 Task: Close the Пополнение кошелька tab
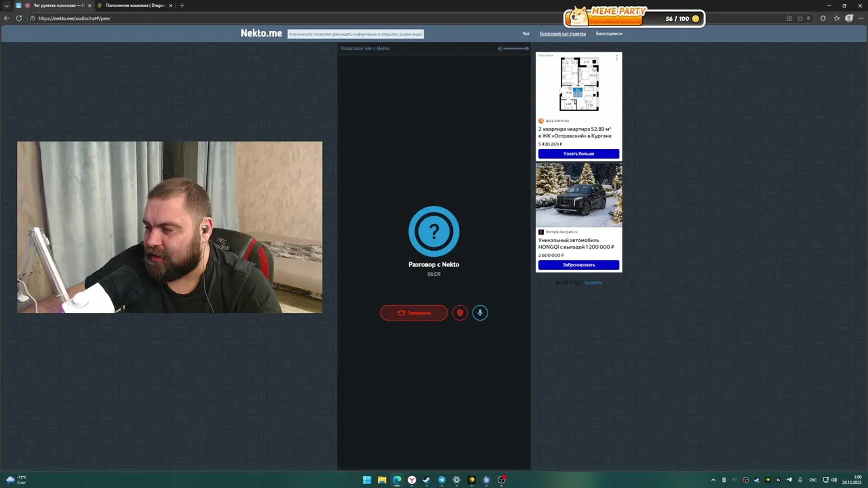170,5
